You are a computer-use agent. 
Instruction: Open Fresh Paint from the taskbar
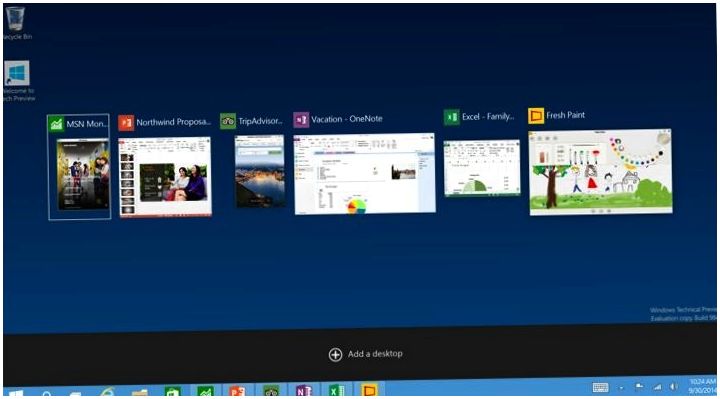pyautogui.click(x=369, y=390)
